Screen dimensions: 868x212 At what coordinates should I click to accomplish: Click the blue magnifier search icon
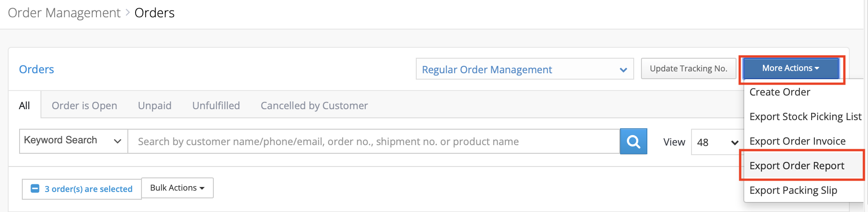coord(633,141)
